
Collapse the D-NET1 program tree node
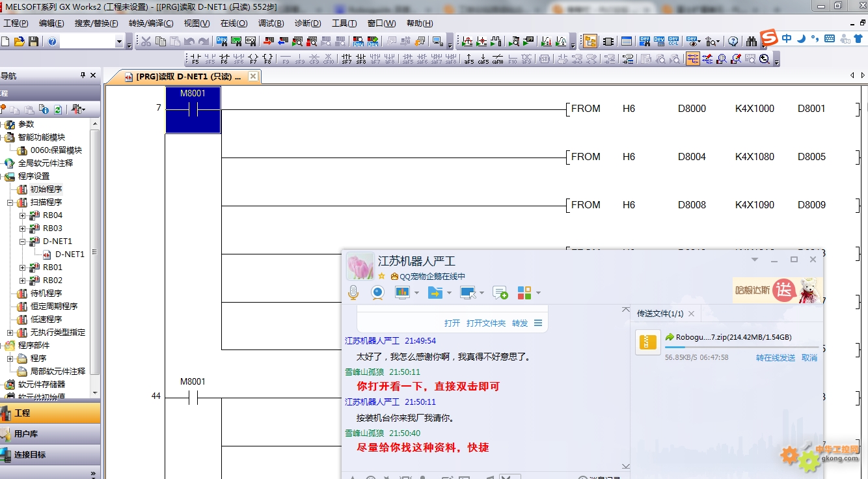coord(22,241)
